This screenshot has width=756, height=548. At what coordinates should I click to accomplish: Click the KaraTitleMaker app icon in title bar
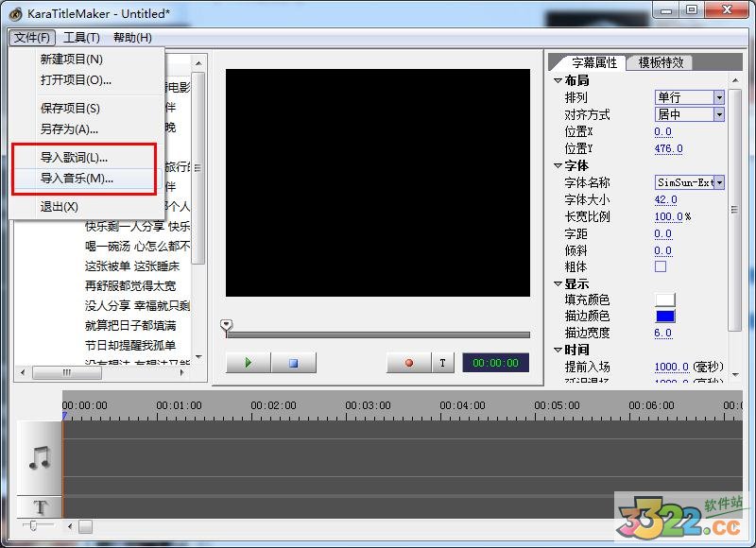pos(16,14)
